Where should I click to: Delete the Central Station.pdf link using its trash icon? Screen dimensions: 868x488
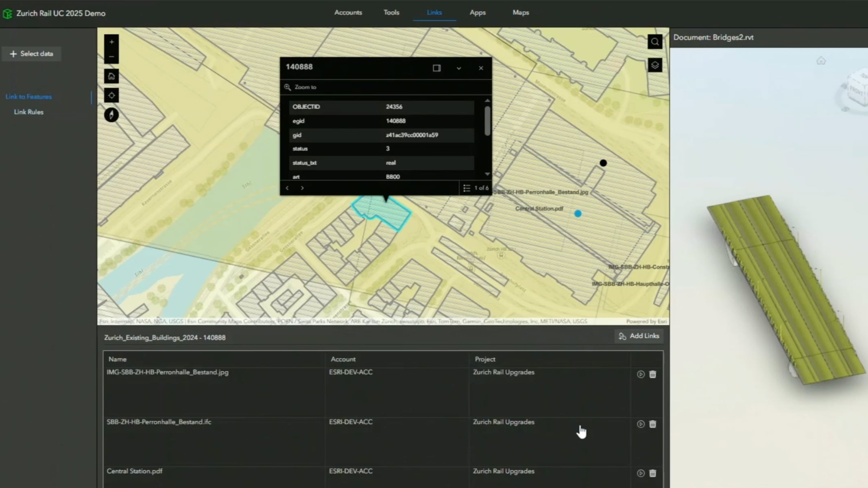pos(652,473)
